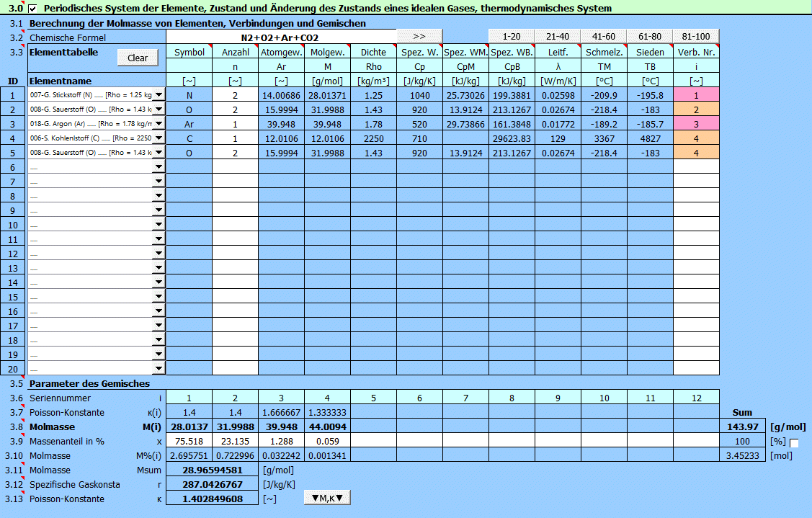Switch to element range 1-20

[512, 37]
